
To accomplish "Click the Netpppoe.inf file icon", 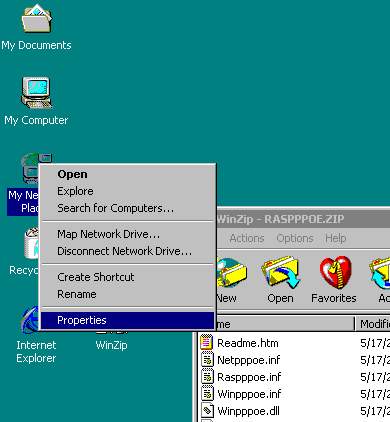I will pos(207,360).
